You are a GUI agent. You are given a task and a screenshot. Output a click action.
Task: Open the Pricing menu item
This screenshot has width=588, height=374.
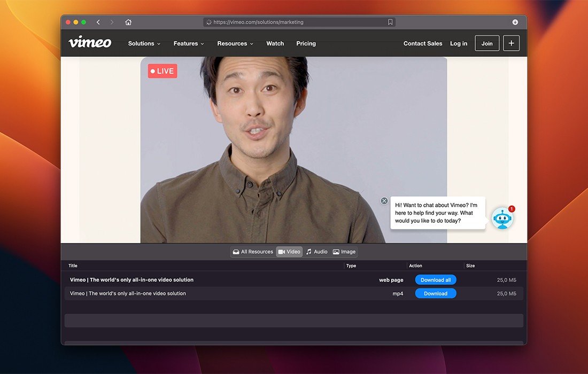[306, 44]
